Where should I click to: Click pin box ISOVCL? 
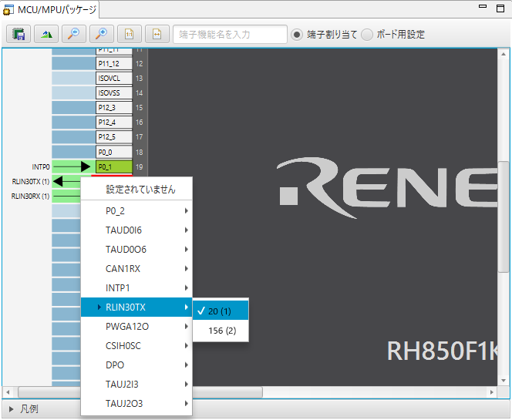[x=114, y=79]
